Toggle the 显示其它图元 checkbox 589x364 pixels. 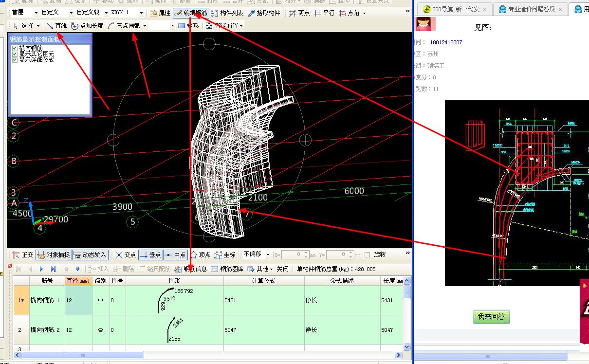point(15,54)
